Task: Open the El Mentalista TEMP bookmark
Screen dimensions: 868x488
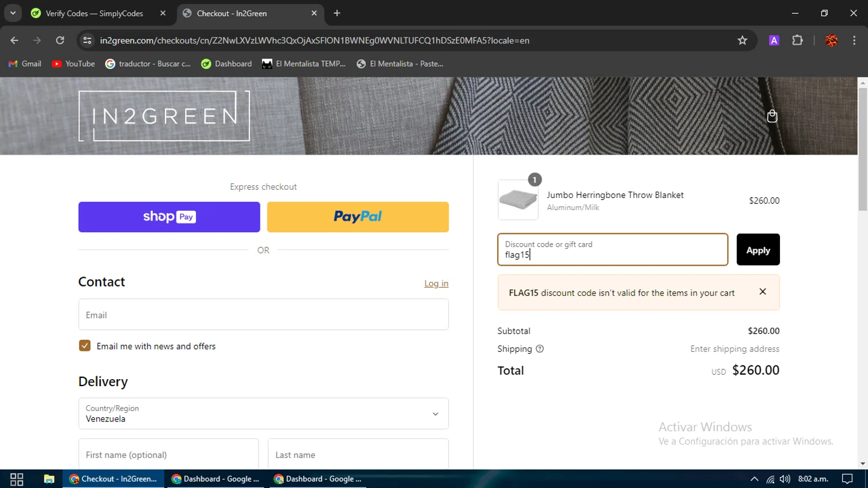Action: coord(304,64)
